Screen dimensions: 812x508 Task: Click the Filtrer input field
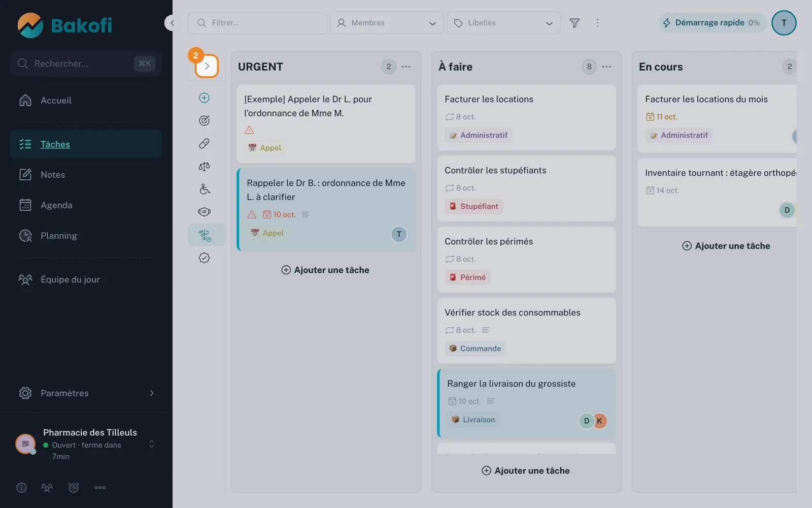pyautogui.click(x=257, y=23)
